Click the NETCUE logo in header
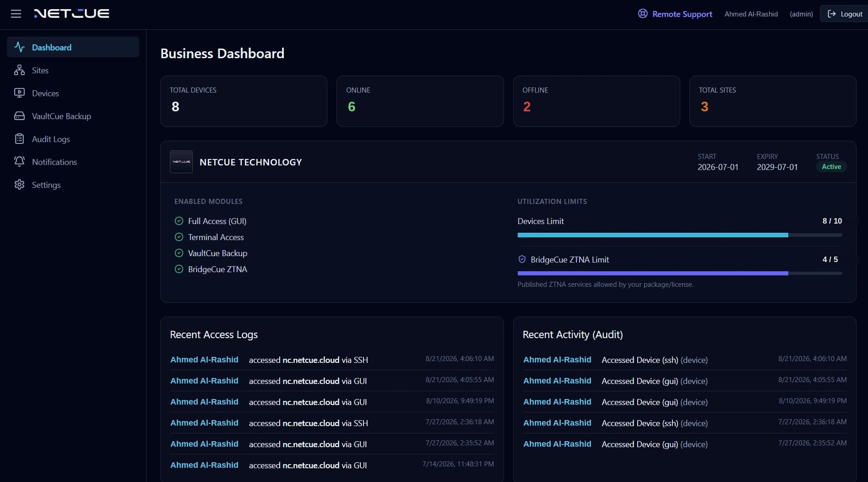This screenshot has width=868, height=482. (x=71, y=14)
